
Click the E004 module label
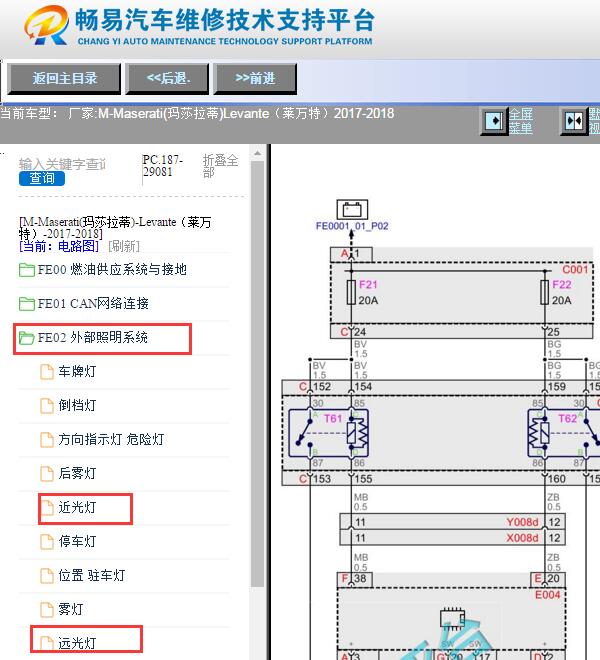coord(547,595)
